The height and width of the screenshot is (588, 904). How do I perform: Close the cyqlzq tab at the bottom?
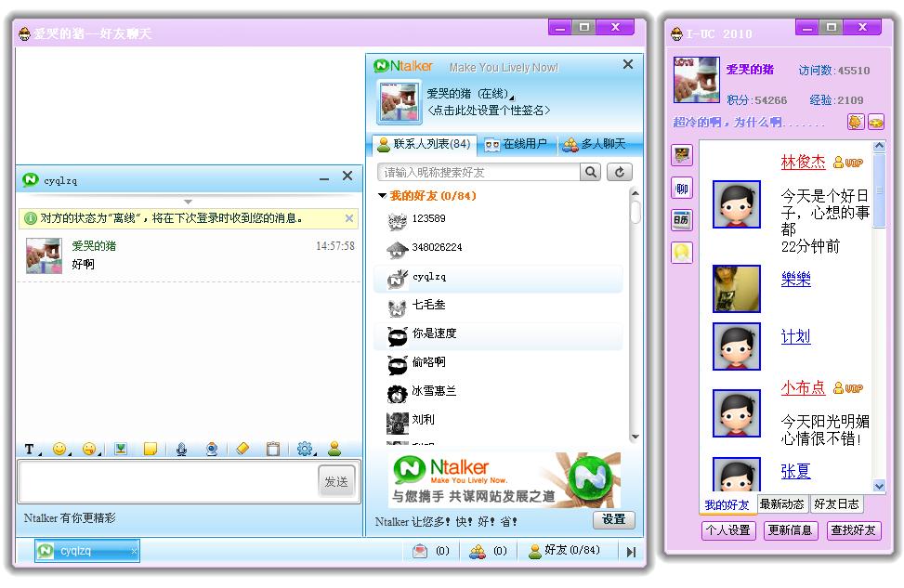pos(134,551)
